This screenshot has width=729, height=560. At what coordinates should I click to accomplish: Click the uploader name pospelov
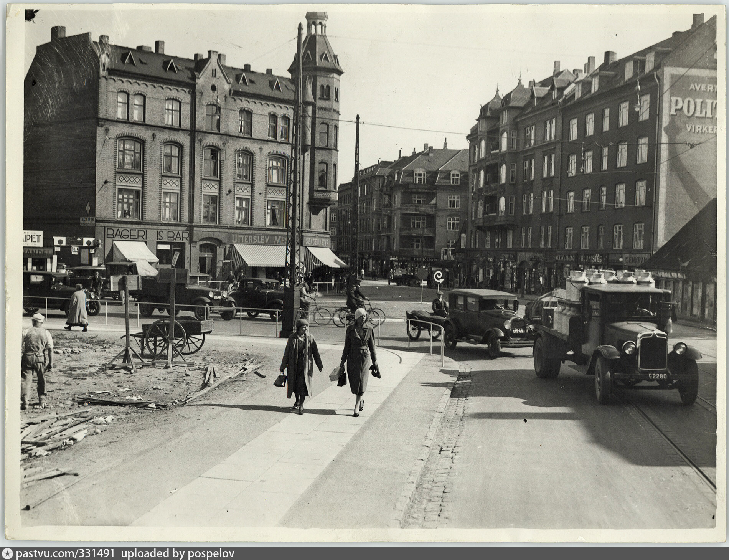pyautogui.click(x=210, y=554)
